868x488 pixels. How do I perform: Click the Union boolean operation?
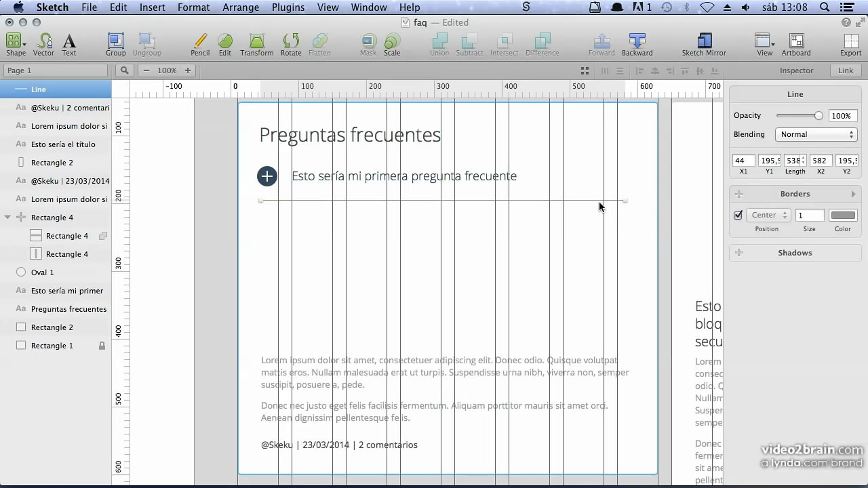click(439, 45)
